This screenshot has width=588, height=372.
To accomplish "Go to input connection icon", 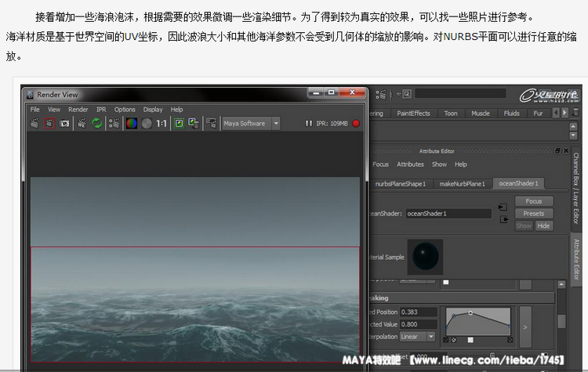I will [x=503, y=207].
